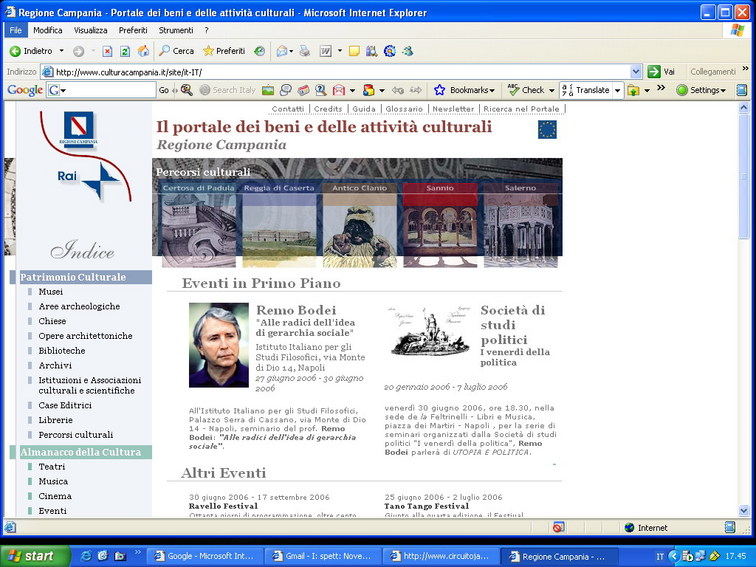The width and height of the screenshot is (756, 567).
Task: Open the File menu
Action: click(x=15, y=30)
